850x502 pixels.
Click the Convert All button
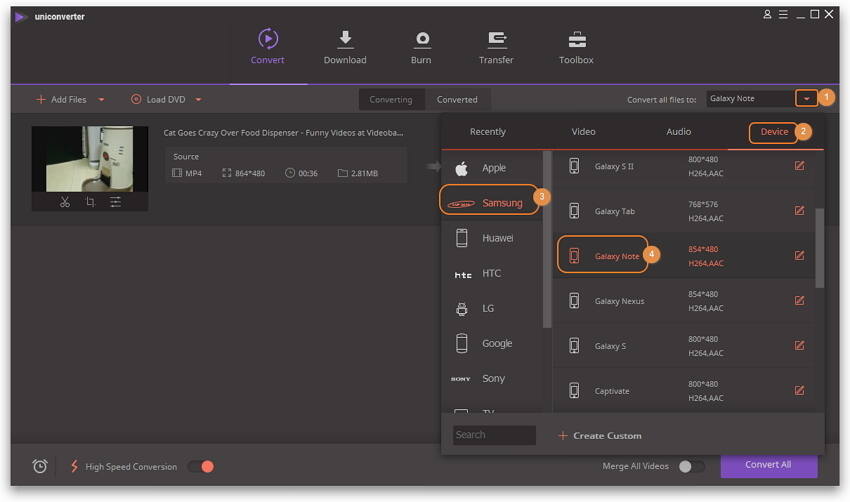(x=769, y=465)
